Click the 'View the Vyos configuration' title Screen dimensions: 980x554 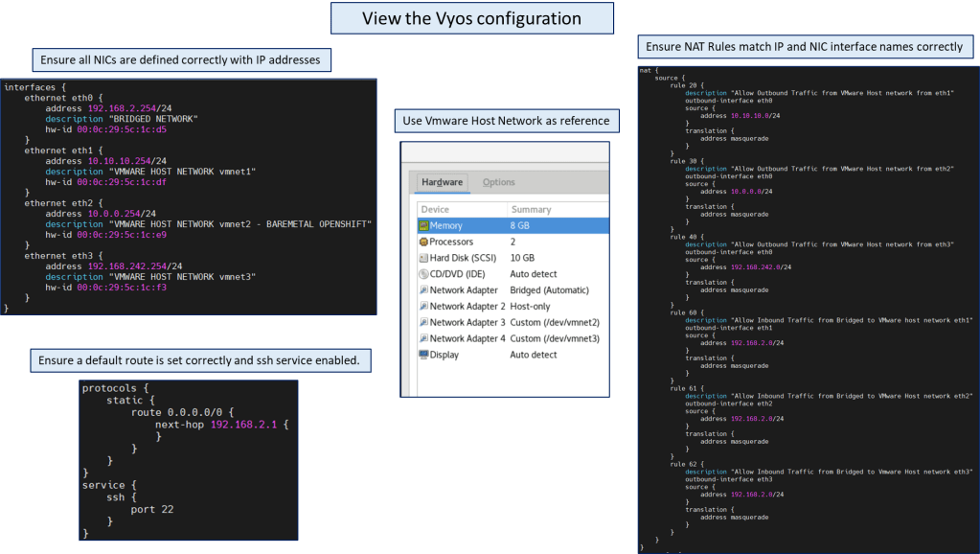471,18
